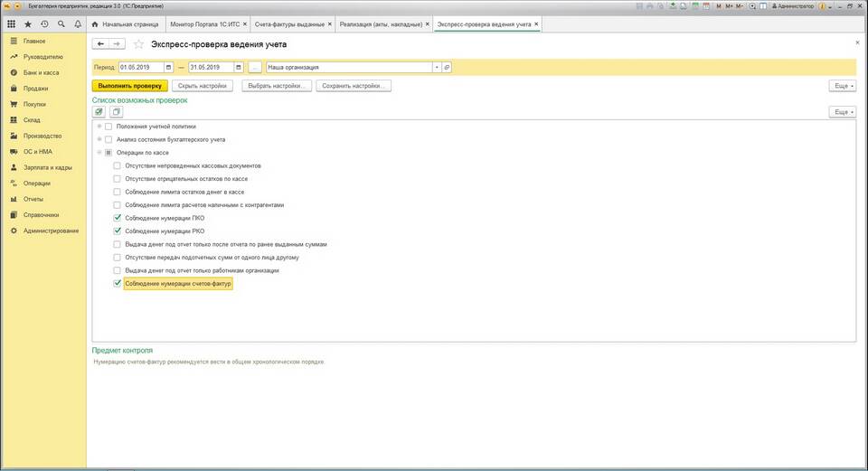Open calendar for start date 01.05.2019
Image resolution: width=868 pixels, height=471 pixels.
[x=169, y=67]
